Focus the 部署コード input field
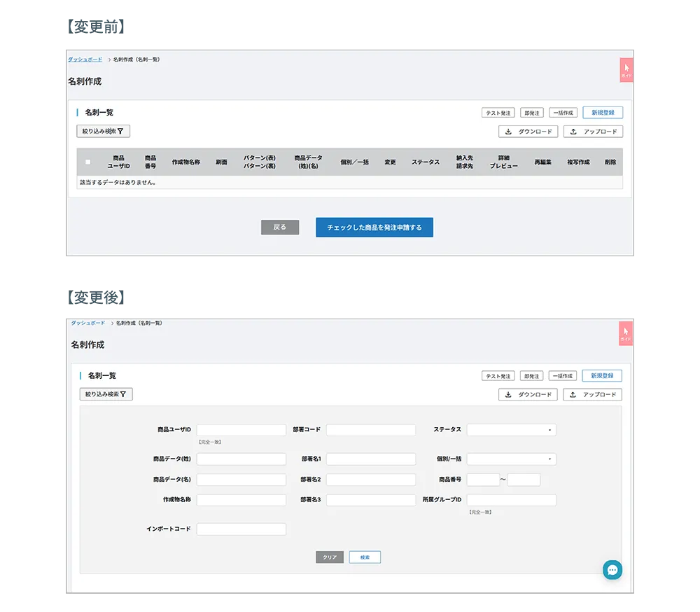700x612 pixels. [x=371, y=430]
